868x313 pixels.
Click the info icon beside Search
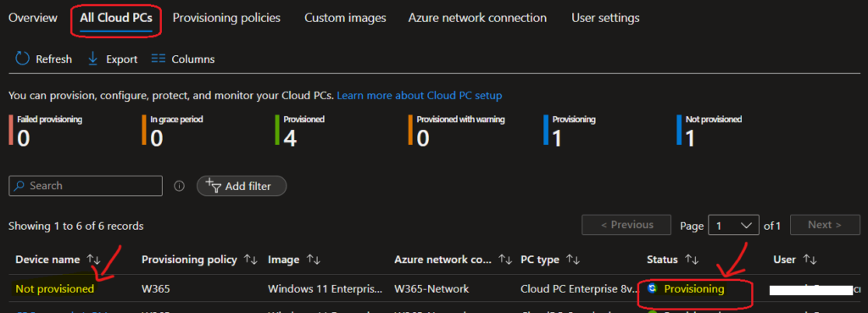coord(179,186)
